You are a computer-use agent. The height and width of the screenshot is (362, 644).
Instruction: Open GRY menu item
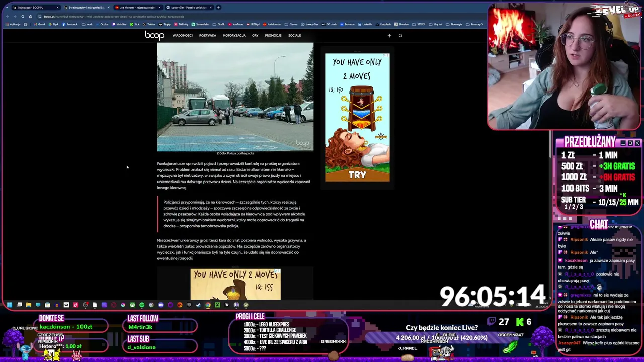click(255, 36)
